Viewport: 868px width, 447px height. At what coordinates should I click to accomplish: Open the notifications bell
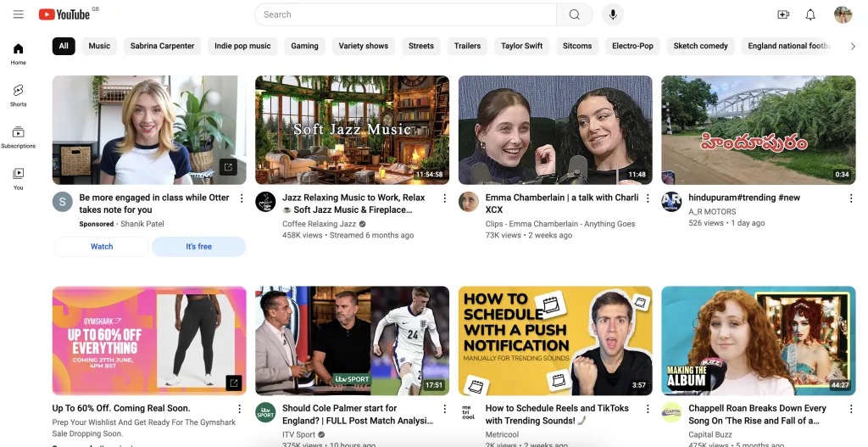[x=810, y=14]
